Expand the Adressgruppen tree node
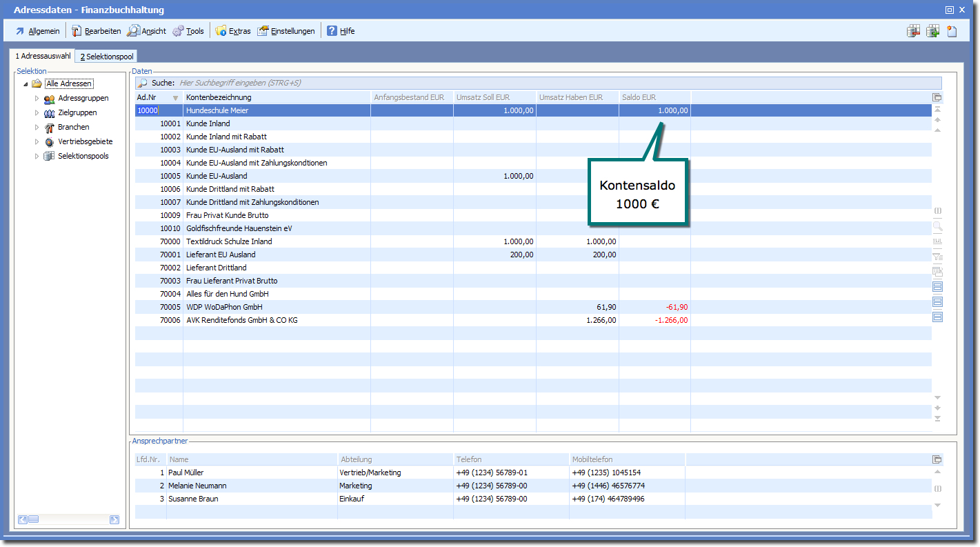This screenshot has height=547, width=980. [37, 99]
